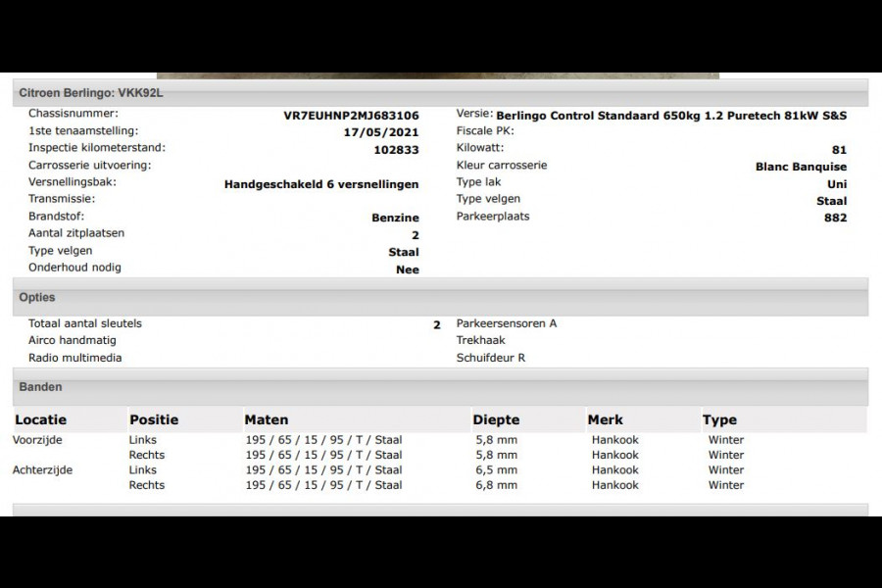Image resolution: width=882 pixels, height=588 pixels.
Task: Click the Radio multimedia option
Action: 74,358
